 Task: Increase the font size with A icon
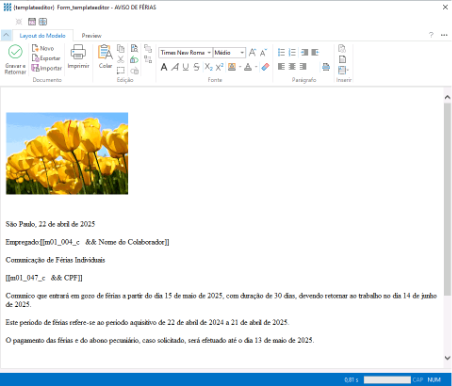pyautogui.click(x=252, y=52)
